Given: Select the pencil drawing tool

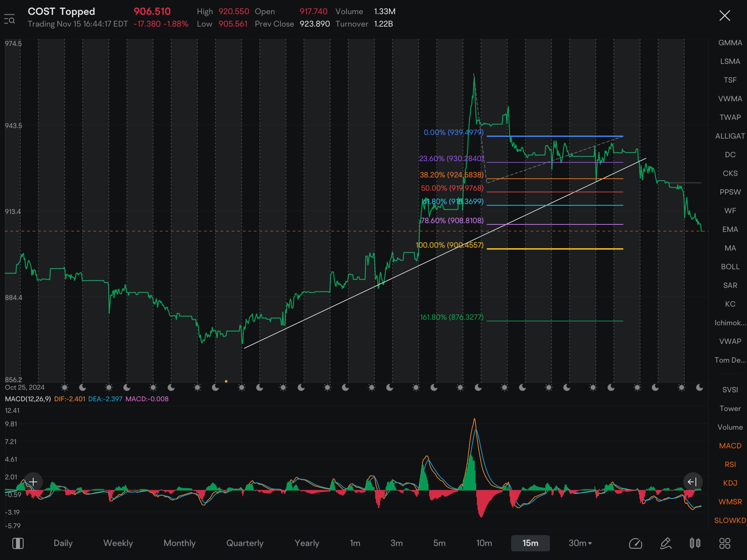Looking at the screenshot, I should click(x=666, y=543).
